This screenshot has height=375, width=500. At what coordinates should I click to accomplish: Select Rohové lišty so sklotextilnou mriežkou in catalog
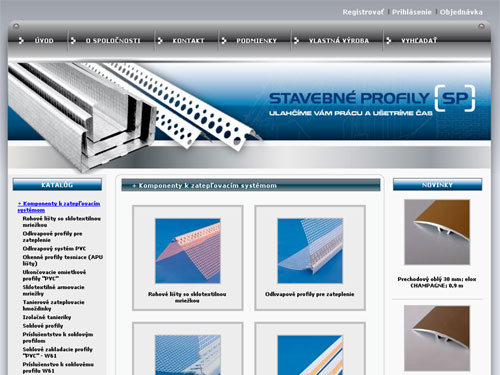click(62, 222)
